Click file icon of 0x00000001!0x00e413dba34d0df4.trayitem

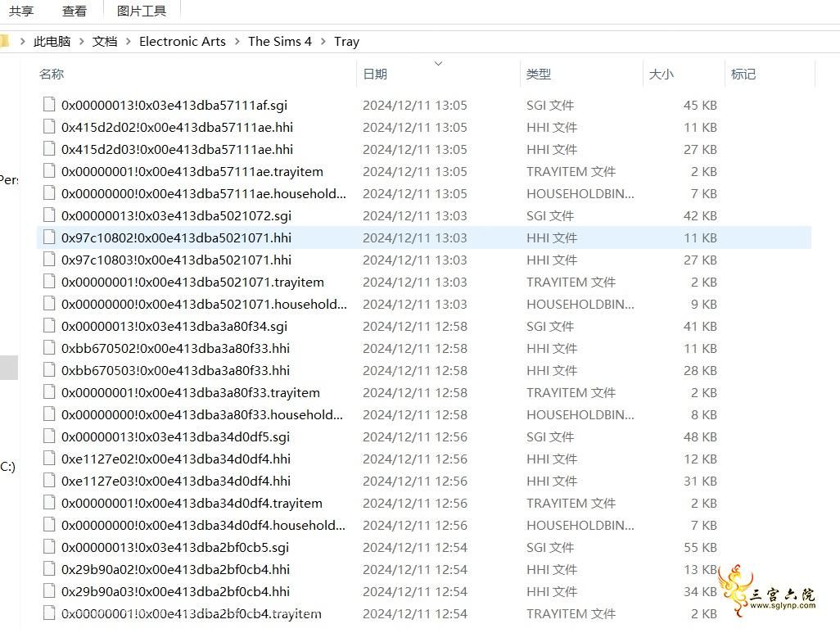(x=49, y=503)
